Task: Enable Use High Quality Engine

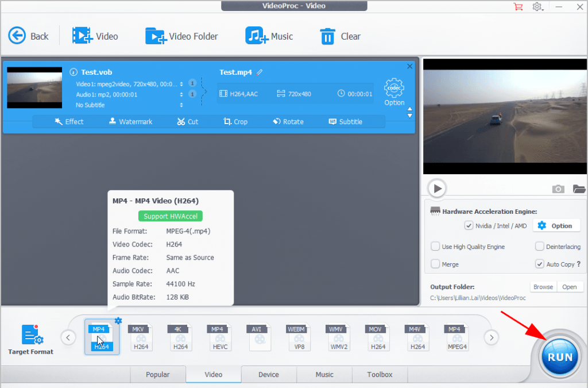Action: pos(435,247)
